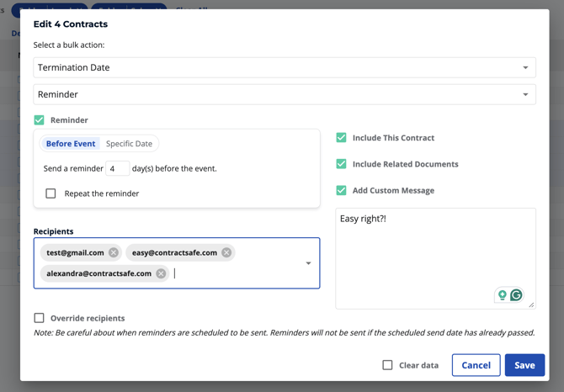Switch to Specific Date tab
The height and width of the screenshot is (392, 564).
pos(129,144)
